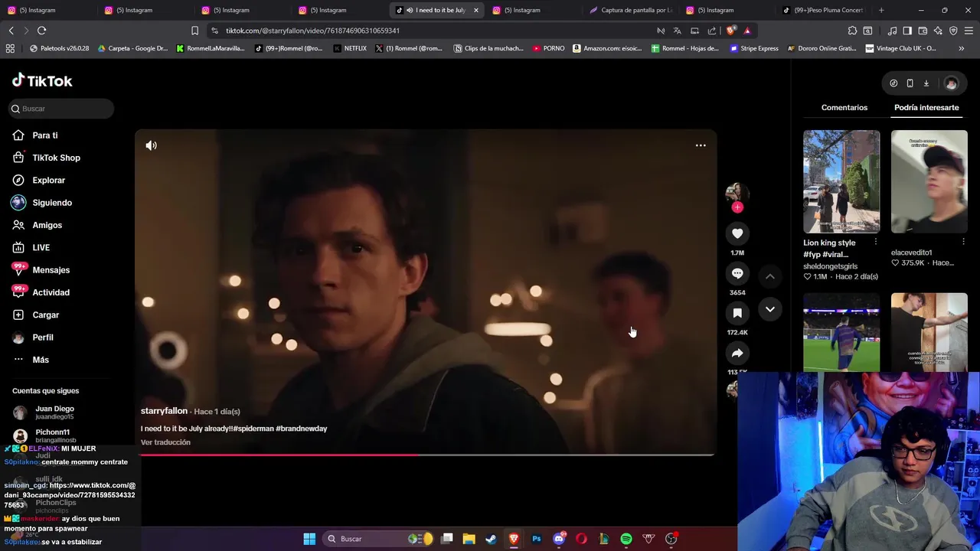
Task: Open the Lion king style video thumbnail
Action: [841, 181]
